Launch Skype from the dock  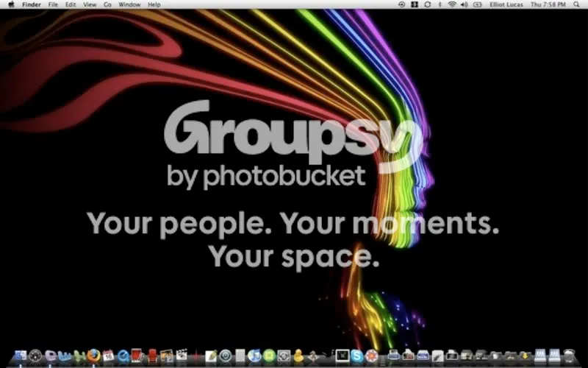click(357, 355)
